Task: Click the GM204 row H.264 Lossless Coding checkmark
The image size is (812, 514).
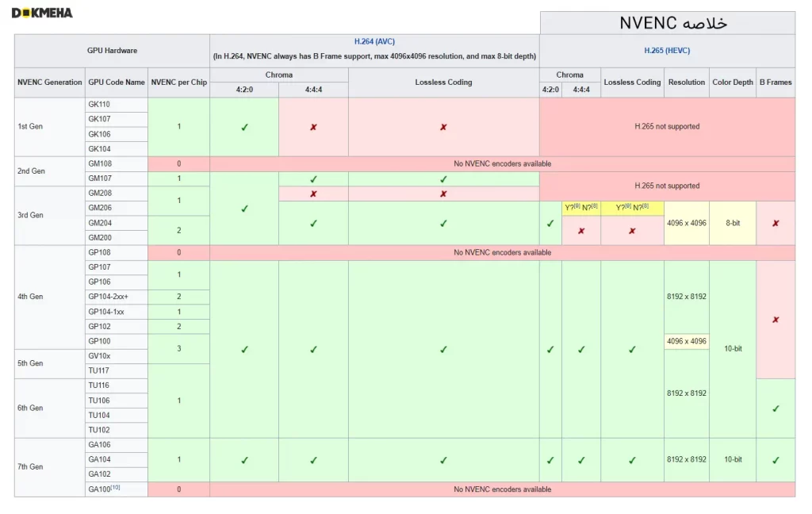Action: tap(443, 224)
